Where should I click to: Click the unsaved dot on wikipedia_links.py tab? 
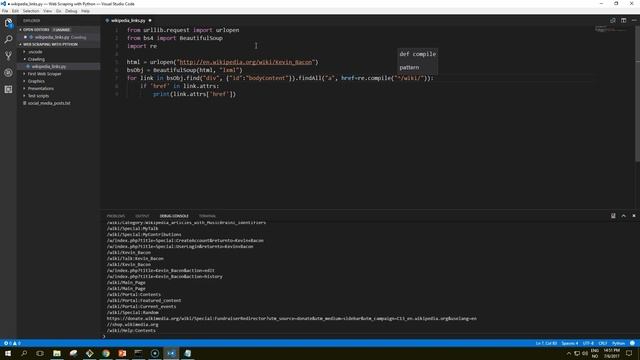(x=150, y=20)
